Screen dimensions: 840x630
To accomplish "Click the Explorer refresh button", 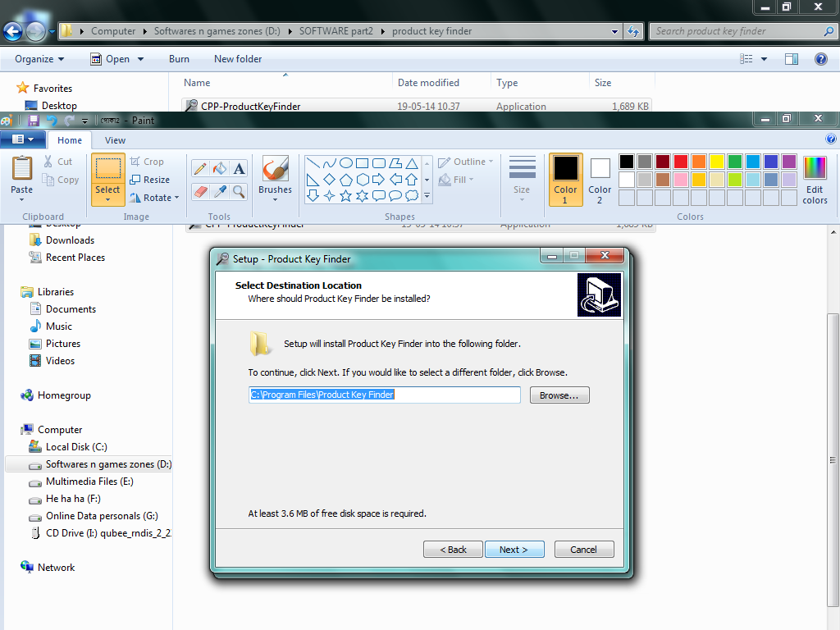I will coord(633,31).
